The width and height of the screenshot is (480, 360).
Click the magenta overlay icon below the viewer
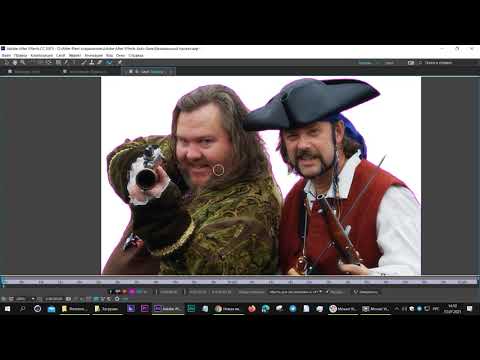coord(132,292)
